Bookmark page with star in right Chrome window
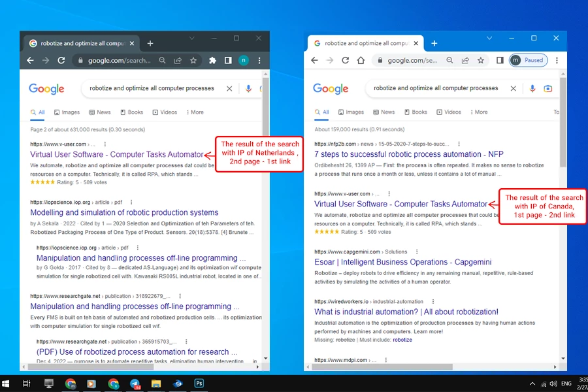This screenshot has width=588, height=392. click(x=481, y=60)
